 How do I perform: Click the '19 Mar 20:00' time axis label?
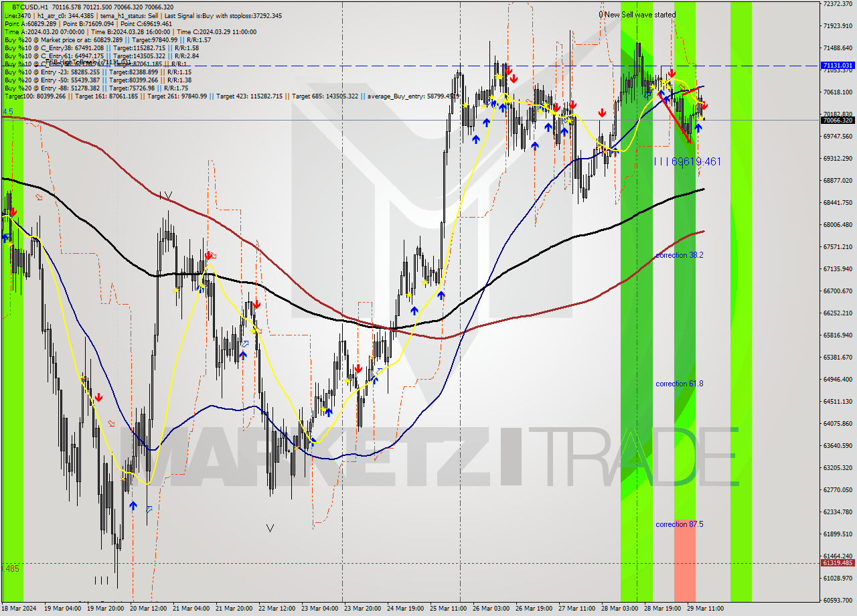(x=105, y=609)
